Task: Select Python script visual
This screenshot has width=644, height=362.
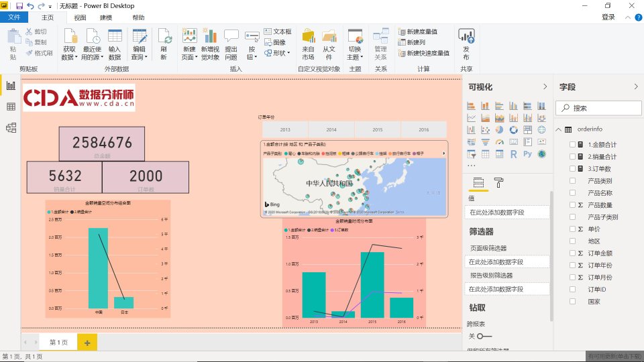Action: coord(528,154)
